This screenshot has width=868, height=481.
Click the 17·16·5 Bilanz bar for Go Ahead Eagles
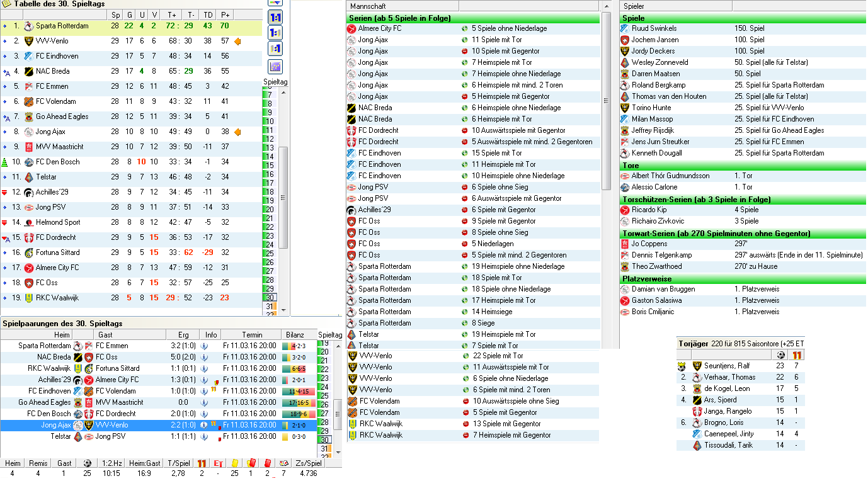click(x=299, y=402)
